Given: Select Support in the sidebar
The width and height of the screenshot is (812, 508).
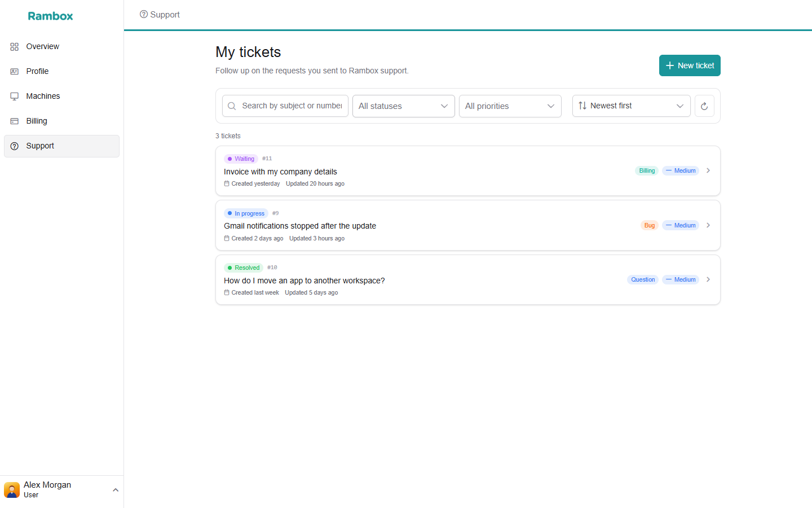Looking at the screenshot, I should pos(62,146).
